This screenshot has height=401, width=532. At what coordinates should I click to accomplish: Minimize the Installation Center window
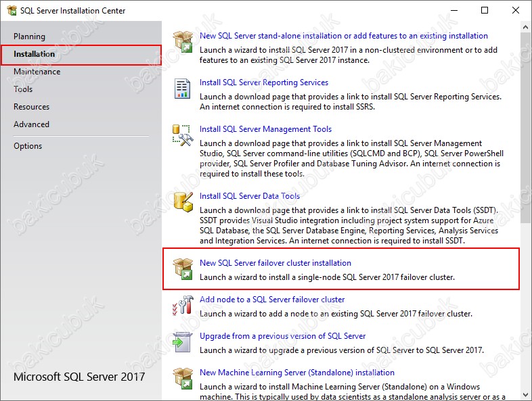[x=454, y=11]
